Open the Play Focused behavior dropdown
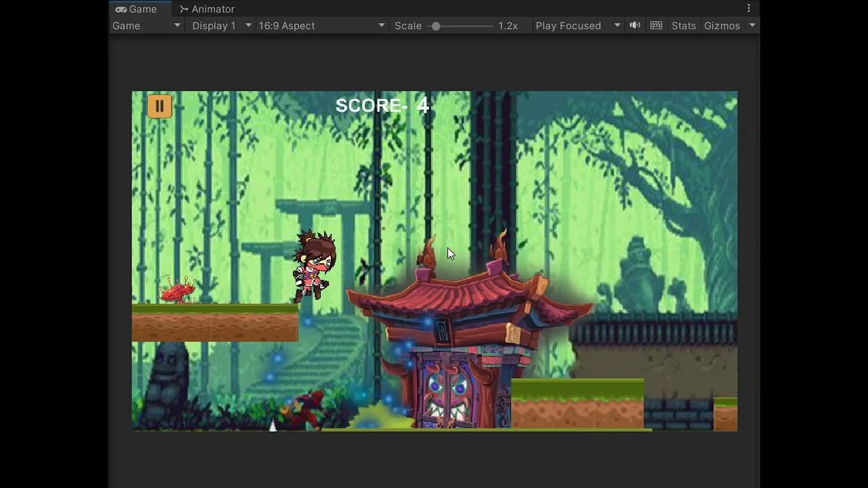 [575, 25]
